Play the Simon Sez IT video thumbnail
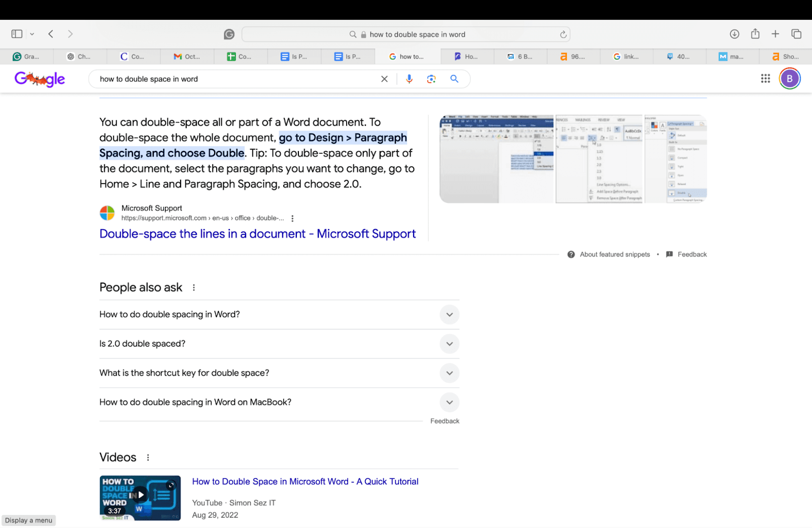The width and height of the screenshot is (812, 528). tap(140, 498)
